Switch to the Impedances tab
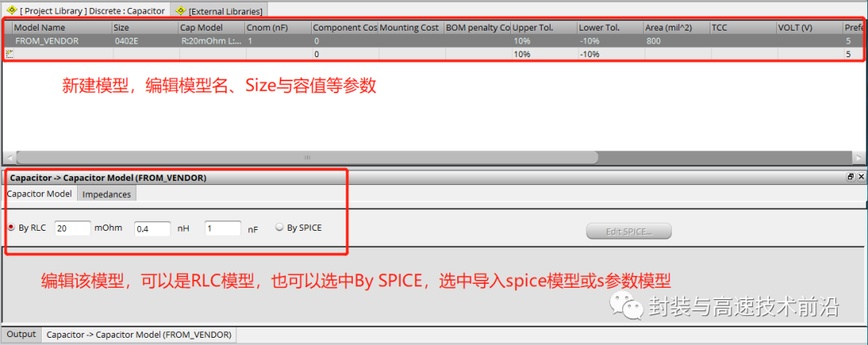The height and width of the screenshot is (345, 868). pyautogui.click(x=106, y=194)
